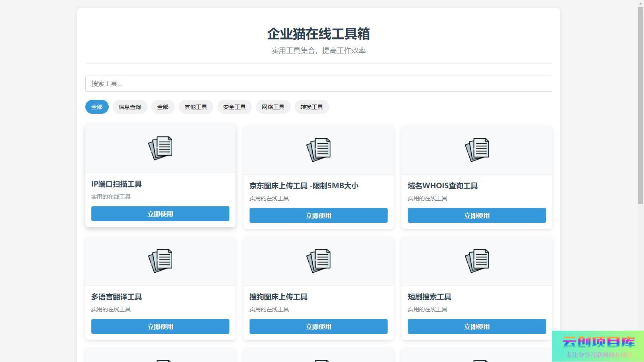Click the 多语言翻译工具 document icon

160,261
